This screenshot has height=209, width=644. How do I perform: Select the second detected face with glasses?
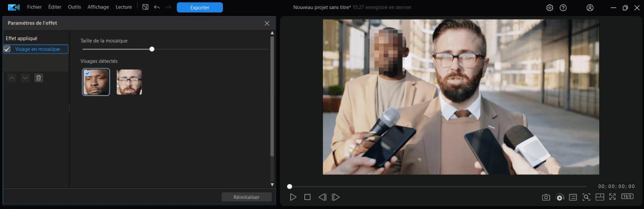[129, 82]
